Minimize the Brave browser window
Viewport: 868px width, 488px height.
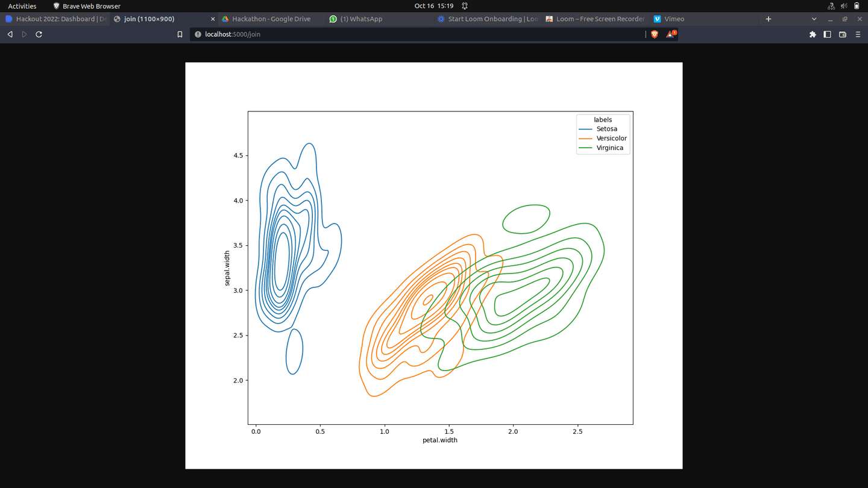click(x=829, y=19)
